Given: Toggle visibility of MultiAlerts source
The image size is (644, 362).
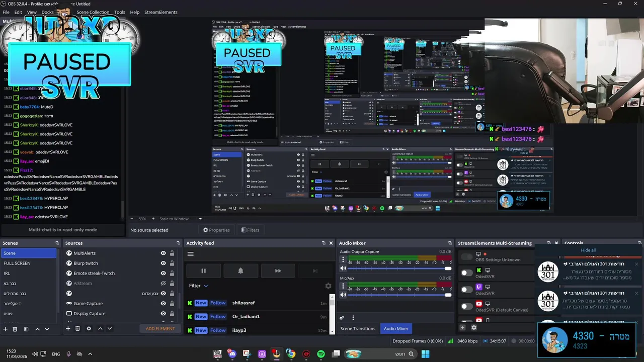Looking at the screenshot, I should click(x=163, y=253).
